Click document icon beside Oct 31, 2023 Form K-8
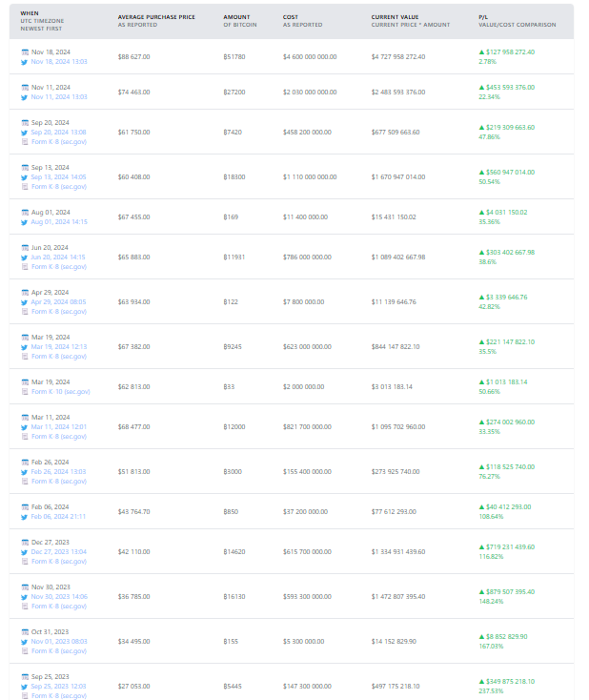Image resolution: width=589 pixels, height=700 pixels. click(x=25, y=651)
